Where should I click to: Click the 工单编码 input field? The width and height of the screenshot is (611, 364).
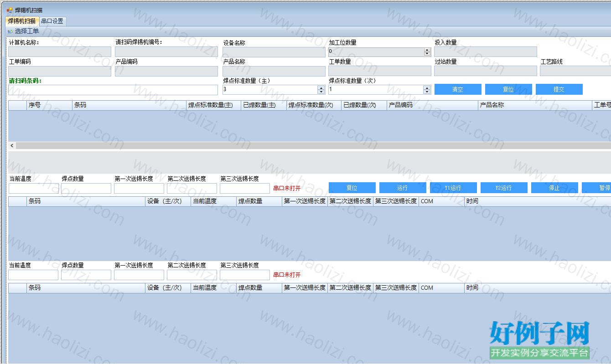(x=60, y=71)
